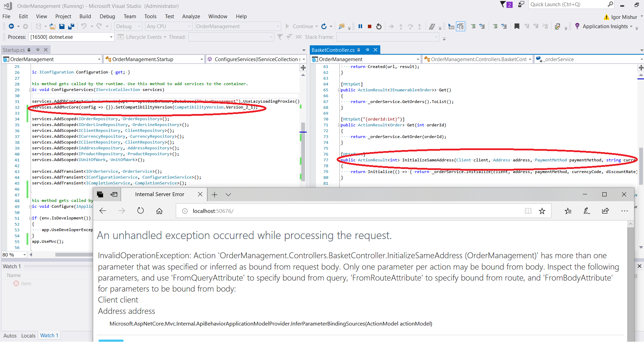Pin the BasketController.cs tab

[367, 50]
